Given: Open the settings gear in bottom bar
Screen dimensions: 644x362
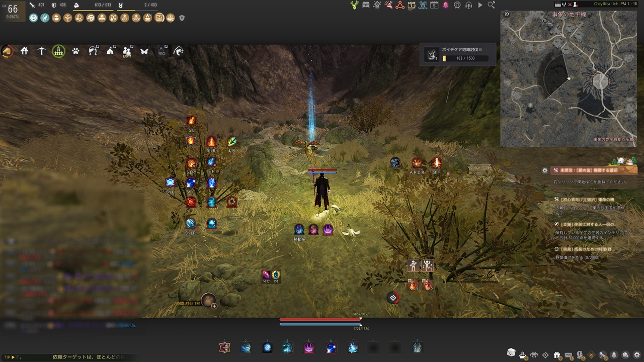Looking at the screenshot, I should [x=637, y=355].
